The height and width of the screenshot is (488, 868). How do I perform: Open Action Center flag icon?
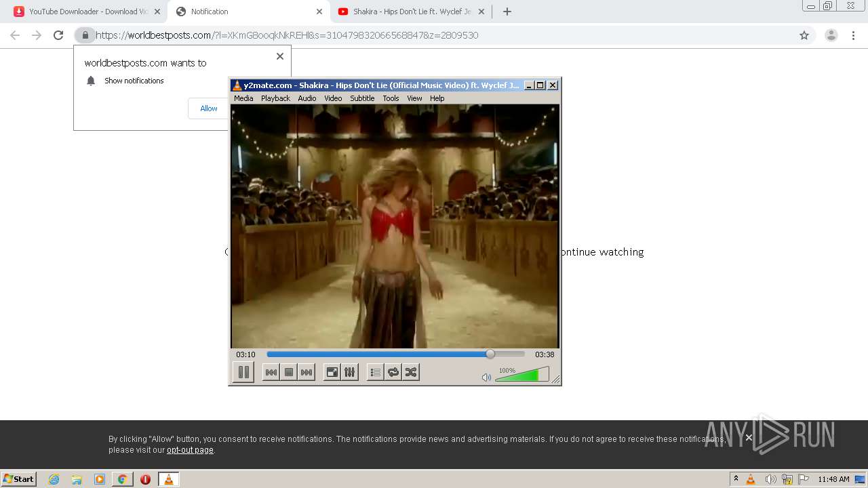pyautogui.click(x=804, y=479)
